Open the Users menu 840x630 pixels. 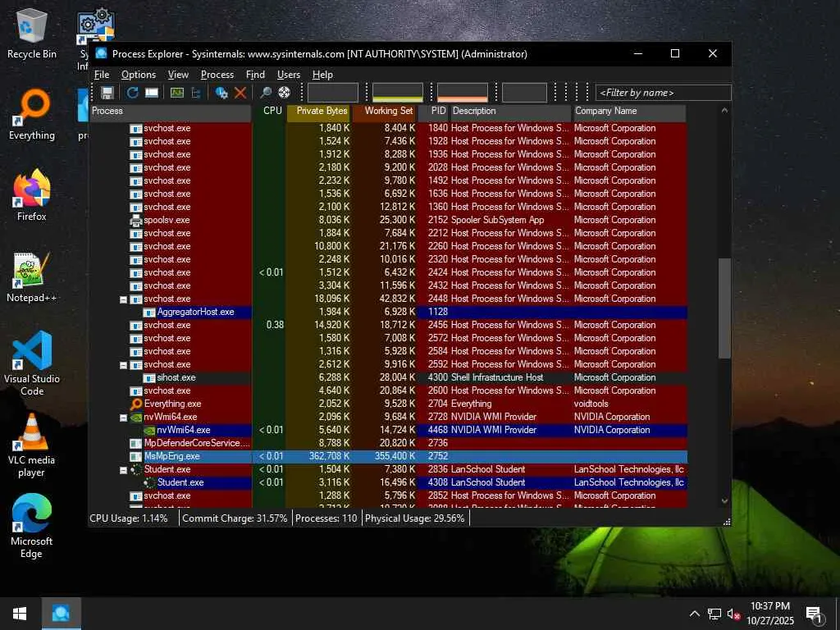pos(289,75)
